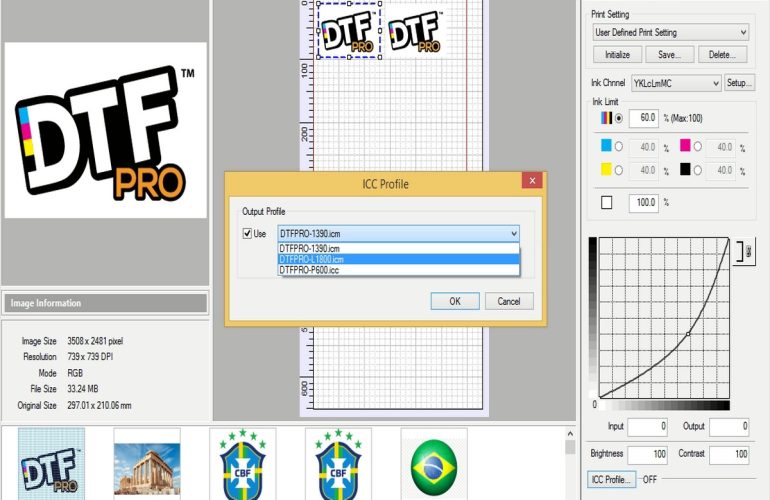
Task: Click the Image Information panel header
Action: (x=105, y=303)
